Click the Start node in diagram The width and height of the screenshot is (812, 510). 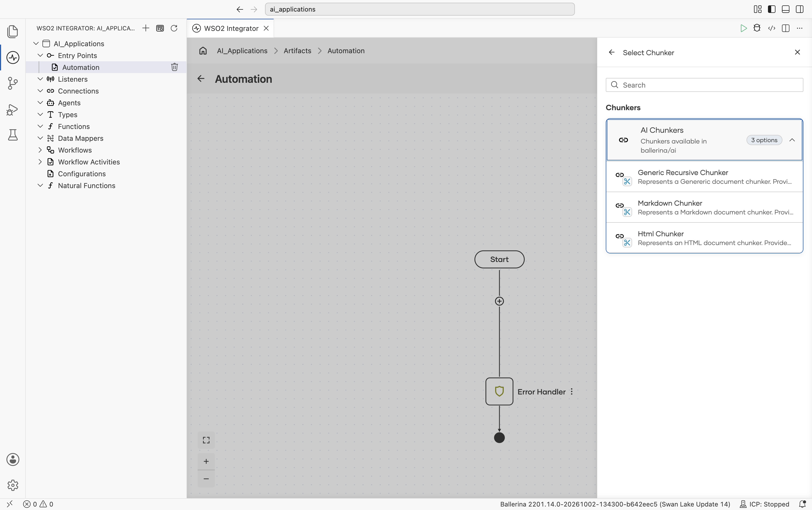tap(499, 259)
